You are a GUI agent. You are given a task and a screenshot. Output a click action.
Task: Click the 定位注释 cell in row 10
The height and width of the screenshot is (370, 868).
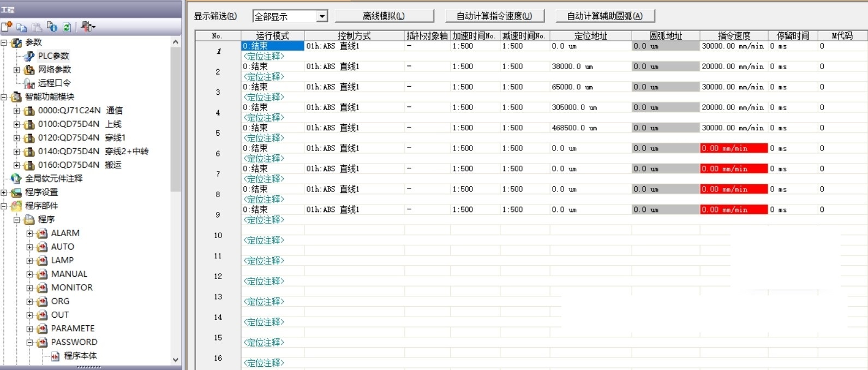[264, 240]
